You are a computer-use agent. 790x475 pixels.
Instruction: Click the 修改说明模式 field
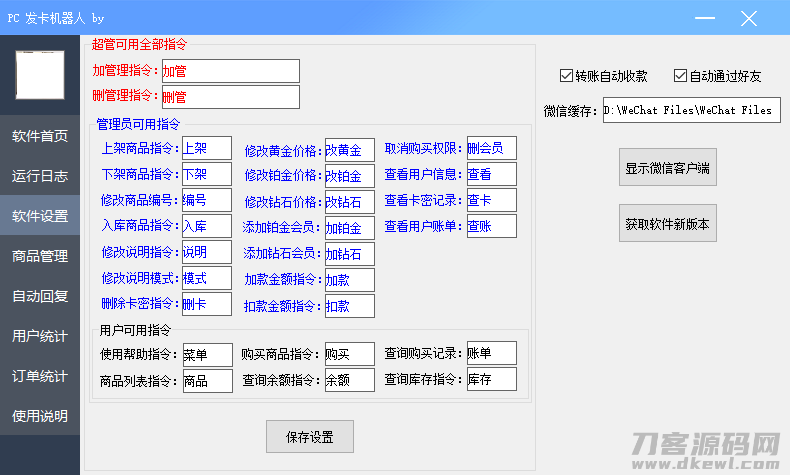(x=207, y=278)
